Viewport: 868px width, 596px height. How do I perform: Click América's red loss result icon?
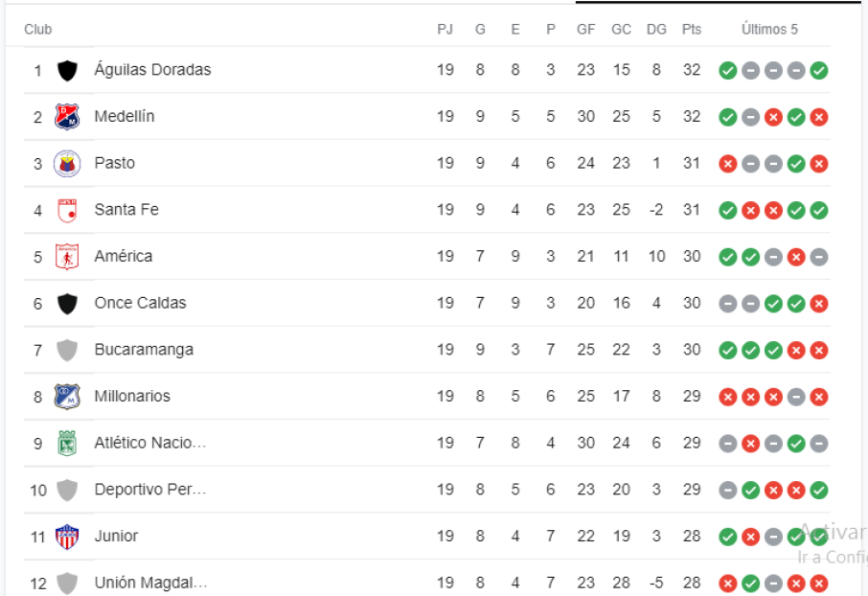tap(796, 257)
